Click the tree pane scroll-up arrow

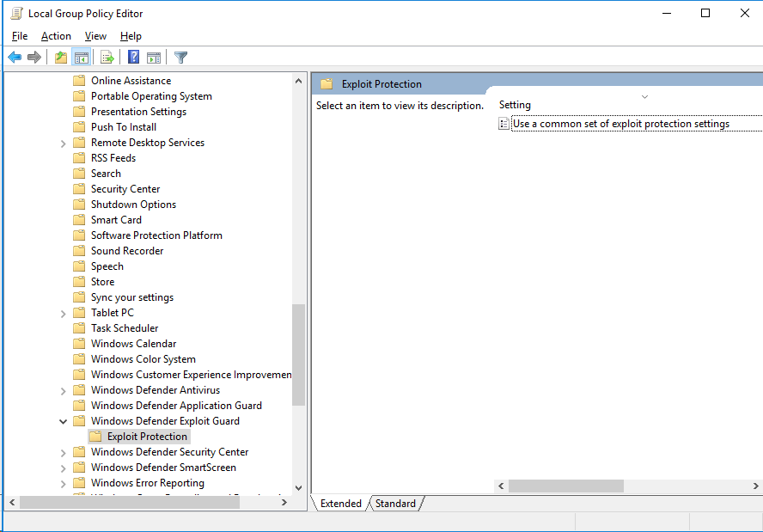pyautogui.click(x=299, y=81)
